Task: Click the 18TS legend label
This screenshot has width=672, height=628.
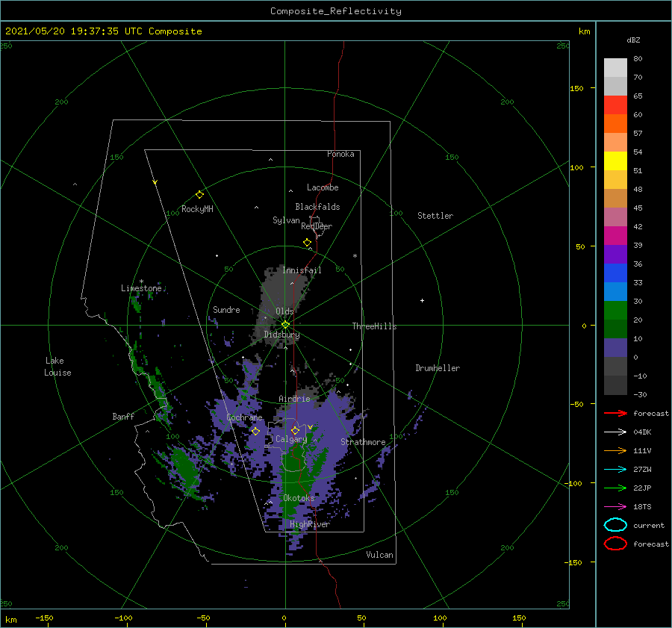Action: pos(642,507)
